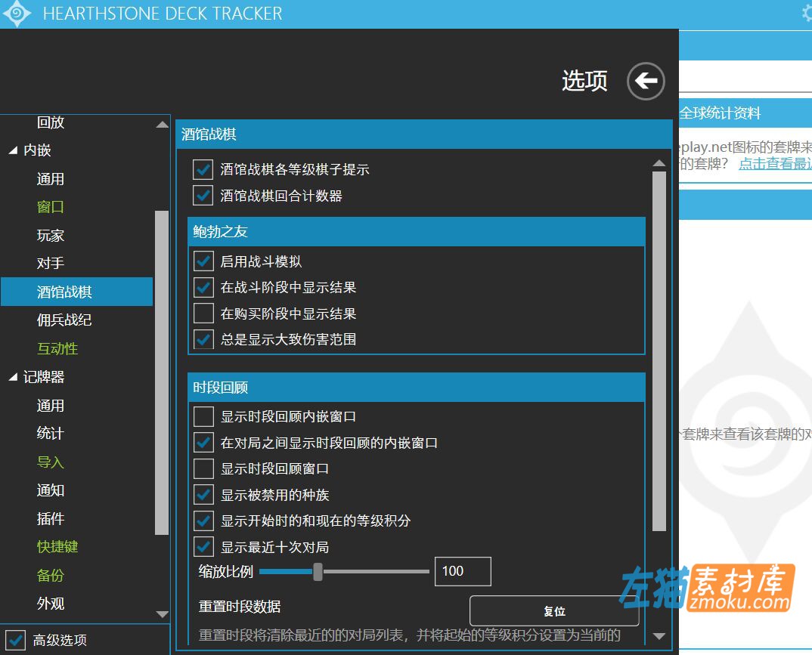Disable 显示最近十次对局
Screen dimensions: 812x655
(202, 546)
